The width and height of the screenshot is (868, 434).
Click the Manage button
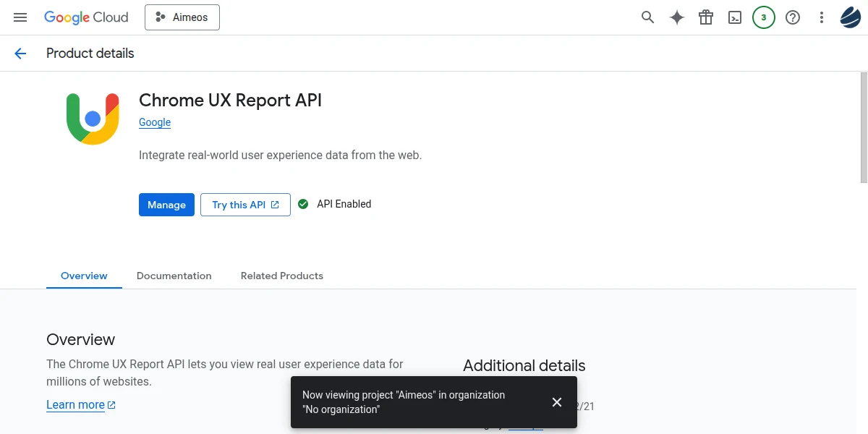pos(166,205)
